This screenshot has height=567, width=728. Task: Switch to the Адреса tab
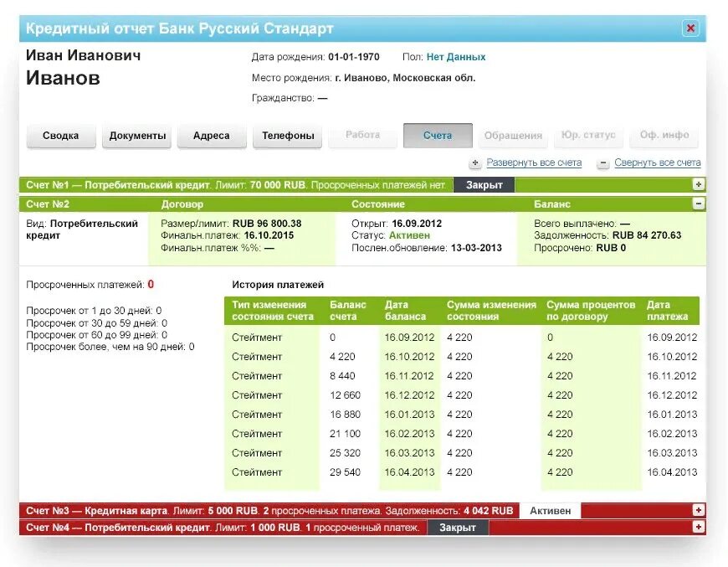(x=212, y=136)
